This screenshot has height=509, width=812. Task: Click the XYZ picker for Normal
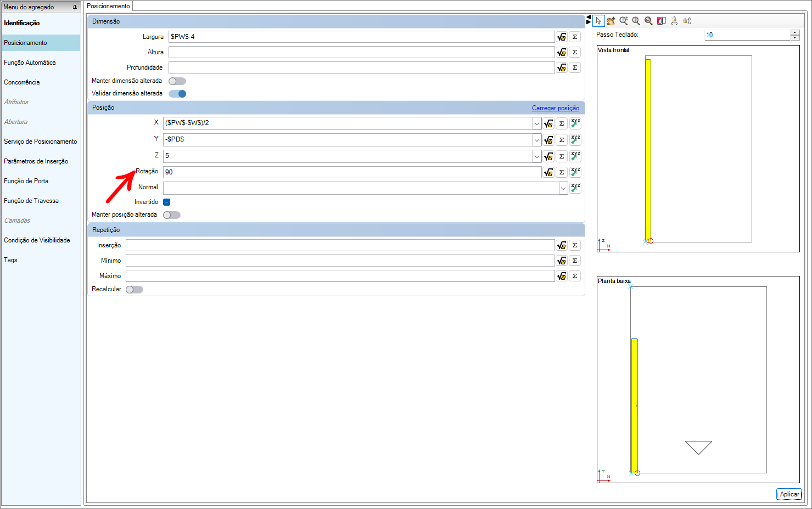coord(575,188)
